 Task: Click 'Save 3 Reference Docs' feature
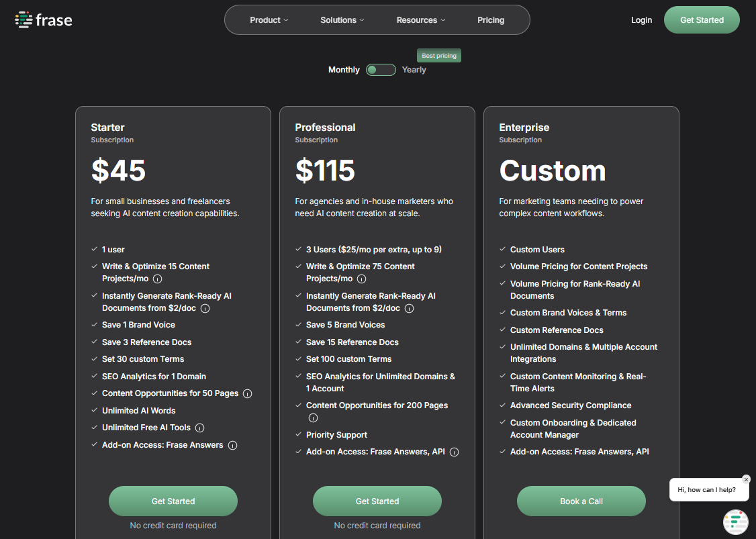pyautogui.click(x=146, y=342)
